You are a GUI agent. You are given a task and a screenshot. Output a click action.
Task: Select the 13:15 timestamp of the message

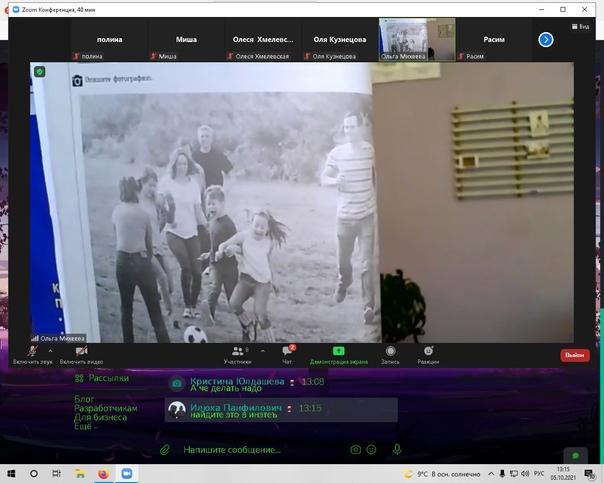(x=310, y=408)
